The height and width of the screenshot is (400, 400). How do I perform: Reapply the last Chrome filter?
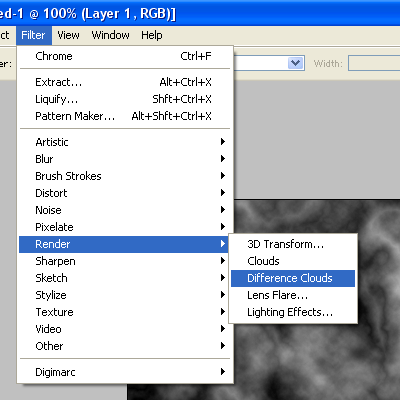point(125,56)
